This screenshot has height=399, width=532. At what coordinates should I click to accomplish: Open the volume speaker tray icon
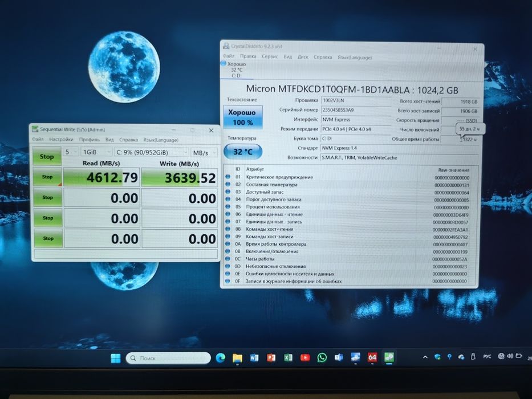(510, 356)
